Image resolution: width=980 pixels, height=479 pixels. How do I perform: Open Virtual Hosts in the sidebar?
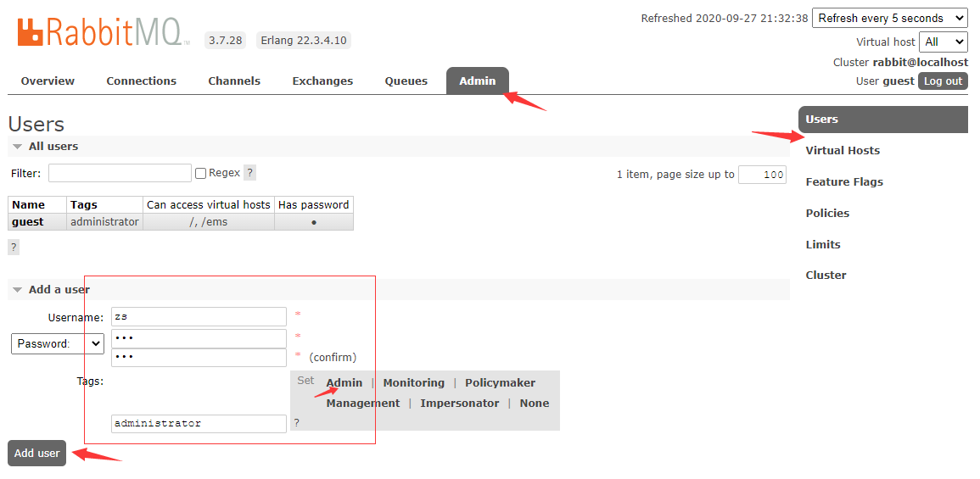tap(843, 151)
